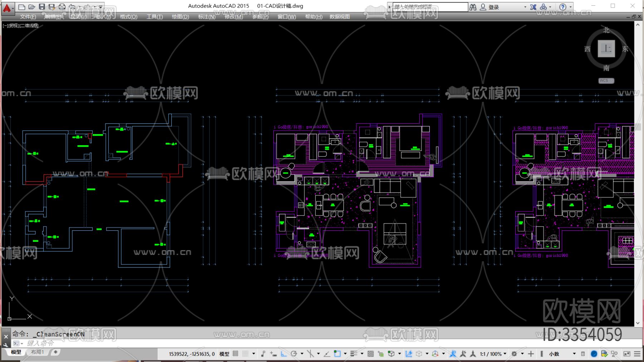
Task: Click the Help question mark icon
Action: [563, 7]
